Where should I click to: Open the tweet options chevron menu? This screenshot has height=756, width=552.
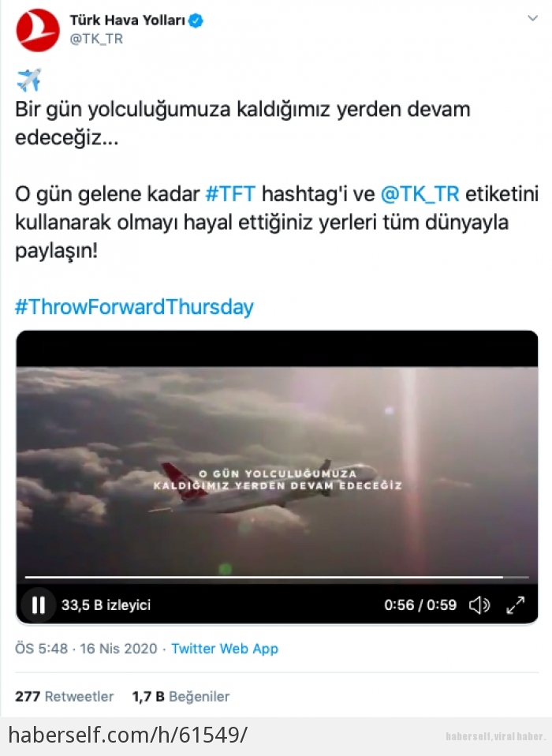coord(532,18)
